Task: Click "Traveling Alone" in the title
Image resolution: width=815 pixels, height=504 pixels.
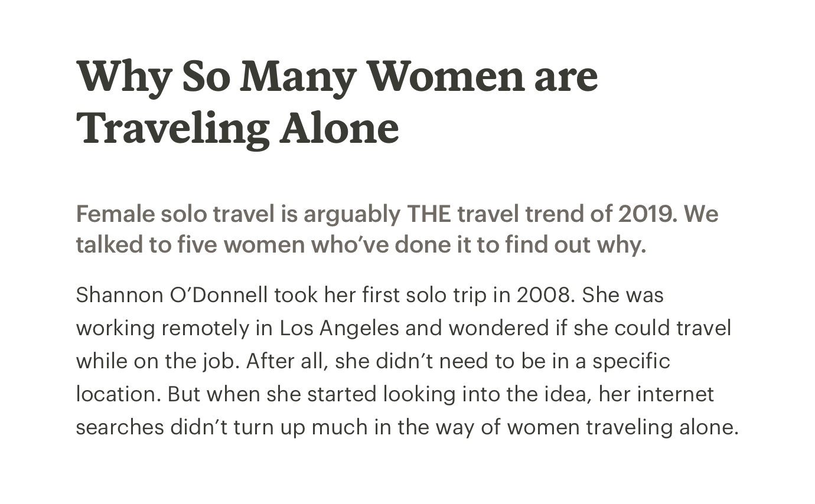Action: coord(237,129)
